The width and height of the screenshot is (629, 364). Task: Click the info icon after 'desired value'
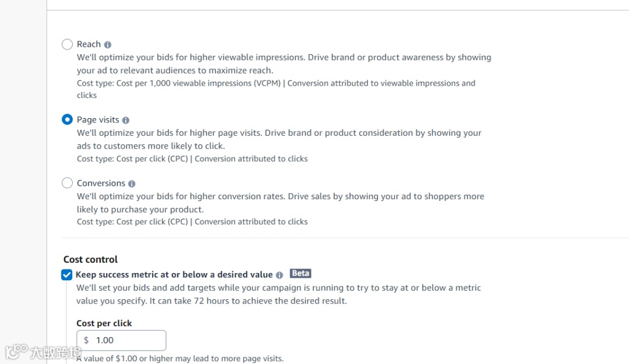280,275
